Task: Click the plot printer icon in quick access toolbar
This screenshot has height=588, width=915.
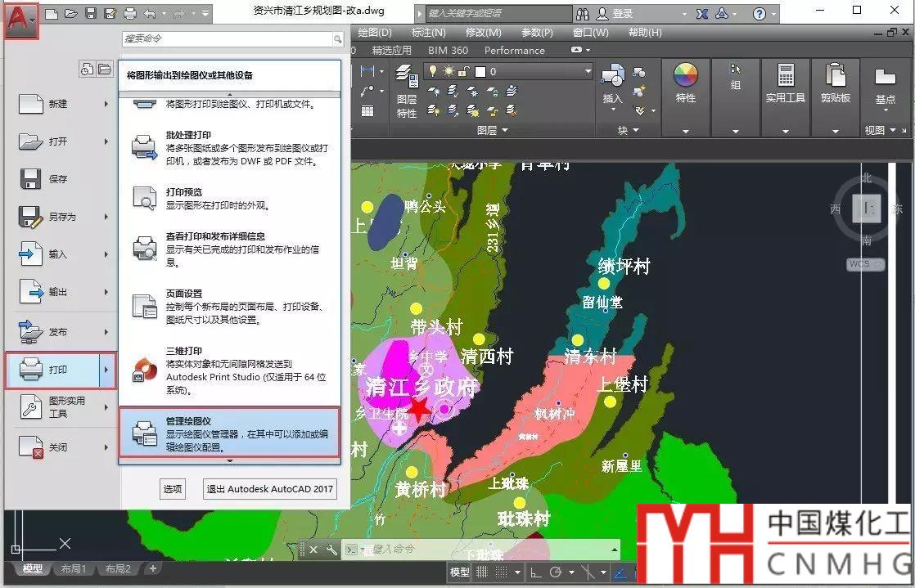Action: [x=130, y=14]
